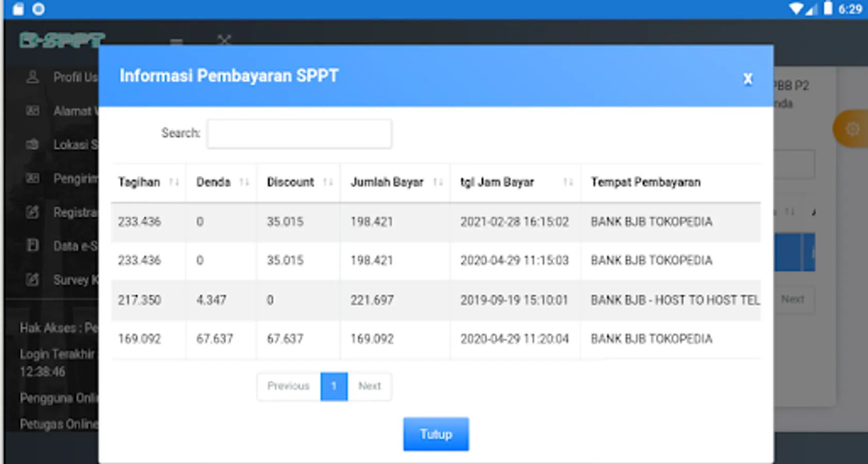Click Next button in background page
Image resolution: width=868 pixels, height=464 pixels.
793,300
